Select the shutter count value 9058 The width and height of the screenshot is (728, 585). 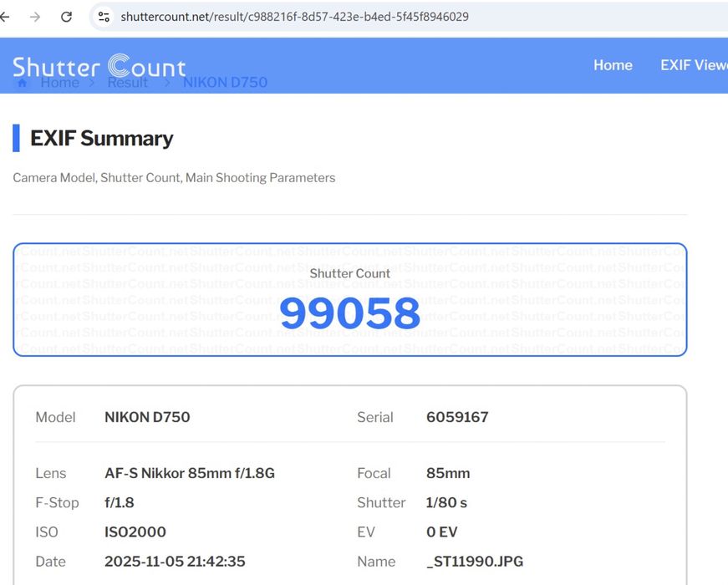pos(350,313)
